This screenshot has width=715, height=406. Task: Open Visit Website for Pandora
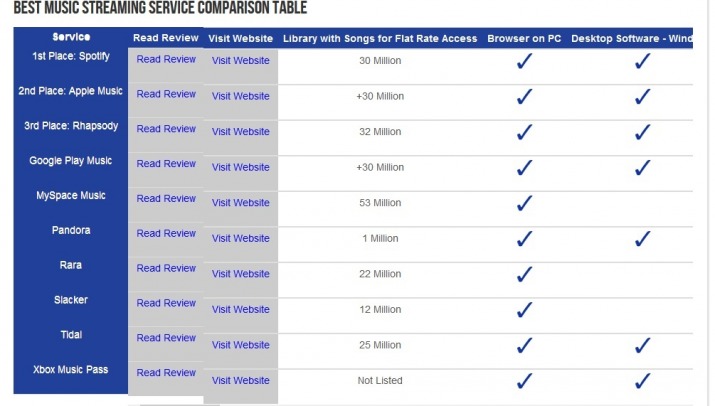tap(240, 239)
